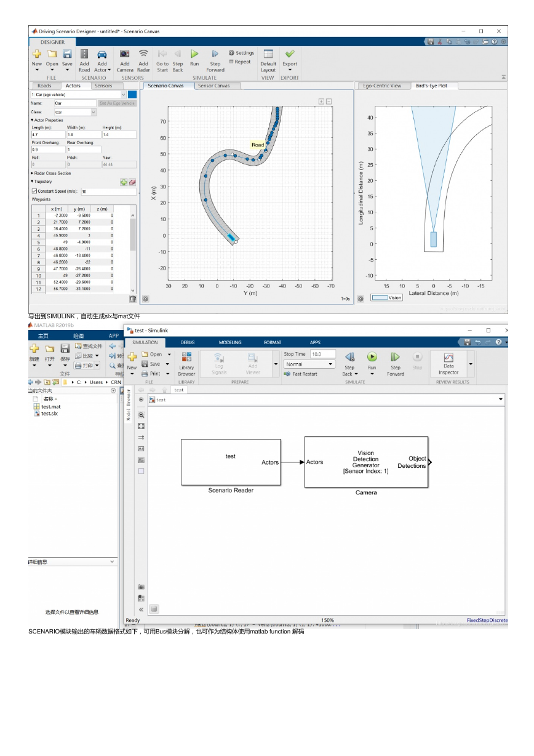
Task: Click the Stop Time field
Action: pyautogui.click(x=323, y=354)
